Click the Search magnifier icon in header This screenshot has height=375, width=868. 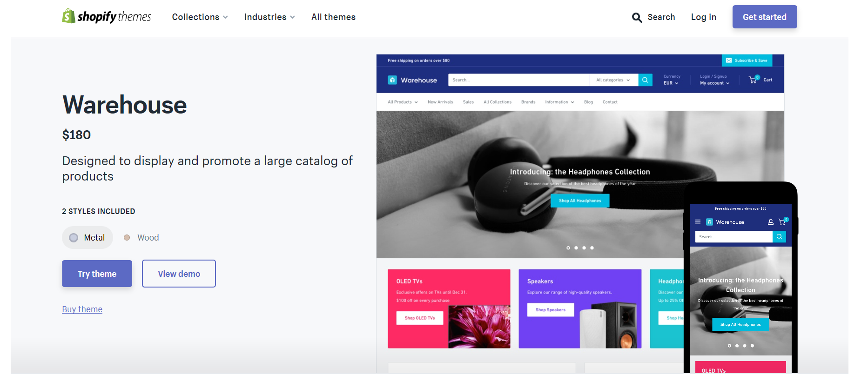coord(637,18)
